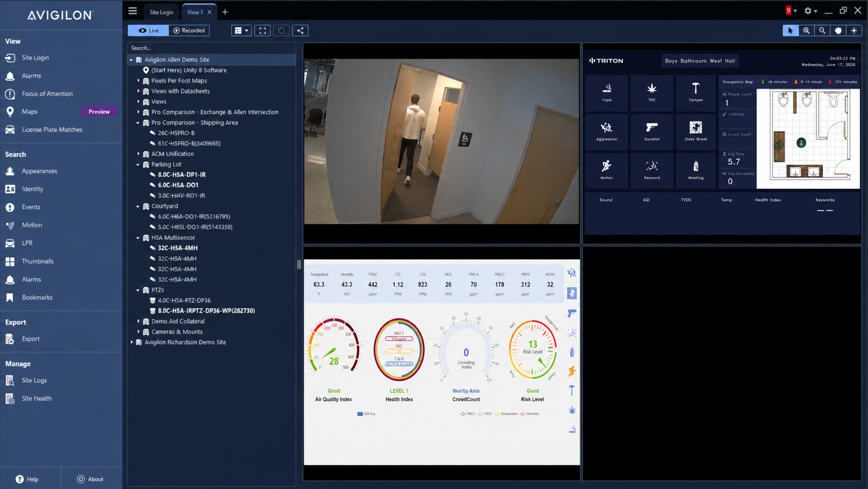
Task: Click the green occupant marker on map
Action: [801, 143]
